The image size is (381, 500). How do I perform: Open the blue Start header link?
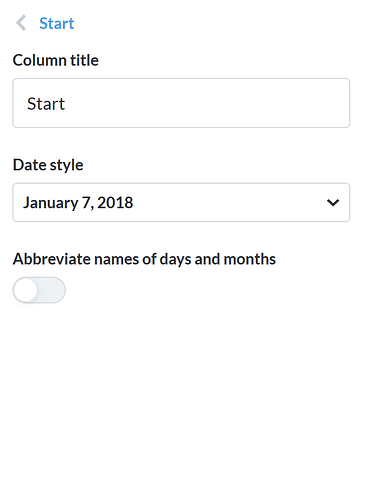click(57, 23)
